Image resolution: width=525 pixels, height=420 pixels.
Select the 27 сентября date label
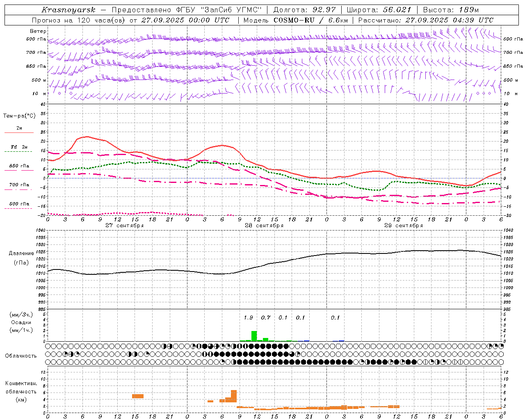click(x=124, y=226)
